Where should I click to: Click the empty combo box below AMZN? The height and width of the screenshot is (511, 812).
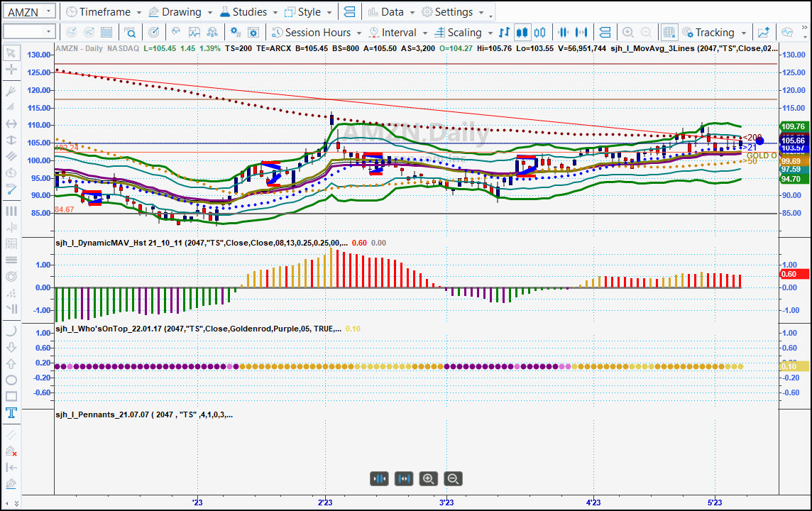coord(29,31)
